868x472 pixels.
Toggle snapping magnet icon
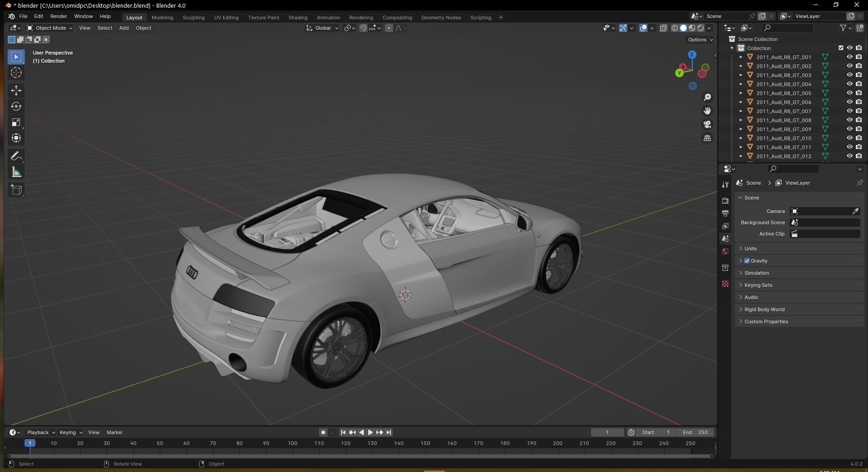point(363,28)
